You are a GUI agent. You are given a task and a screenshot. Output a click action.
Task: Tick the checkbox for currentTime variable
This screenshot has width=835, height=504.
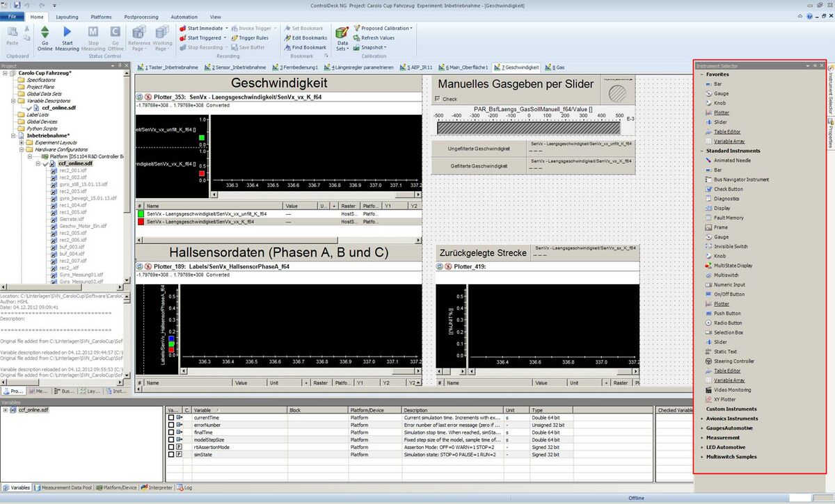[171, 417]
